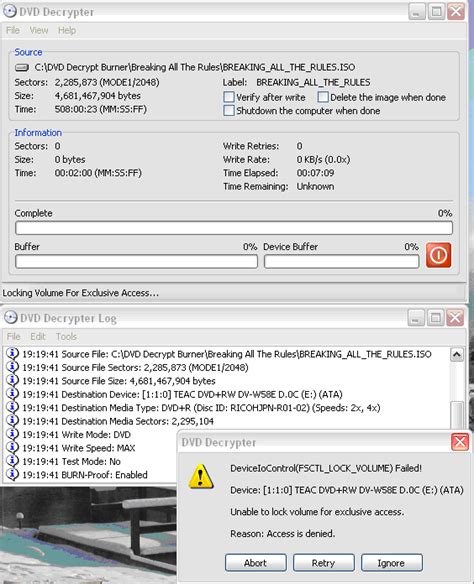Toggle Delete the image when done checkbox
The height and width of the screenshot is (584, 474).
(323, 97)
